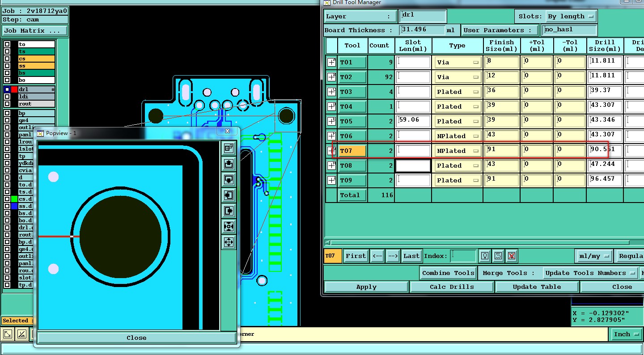Click the Slot Len field showing 59.06
Screen dimensions: 644x355
coord(413,121)
